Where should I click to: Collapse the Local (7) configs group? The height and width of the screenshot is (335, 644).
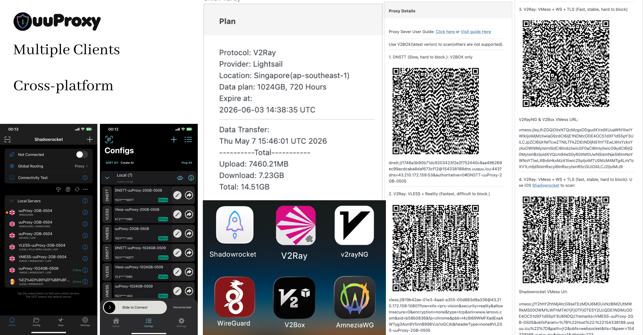point(107,178)
